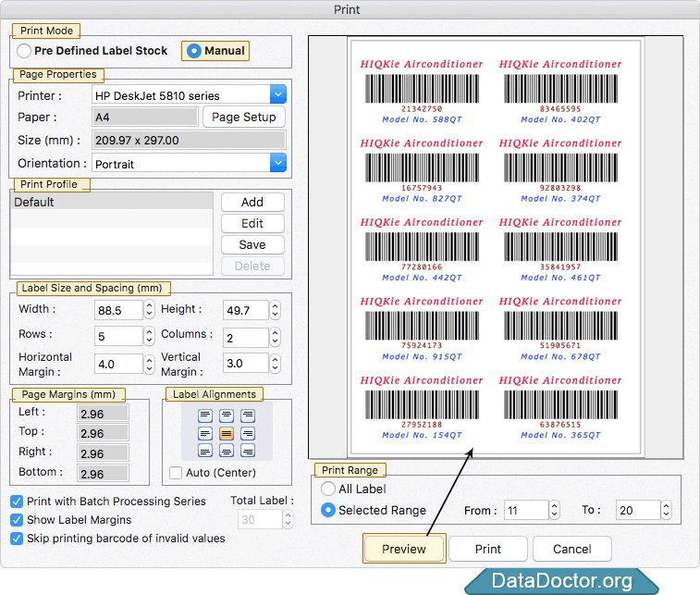The width and height of the screenshot is (700, 595).
Task: Click the Preview button
Action: click(x=404, y=549)
